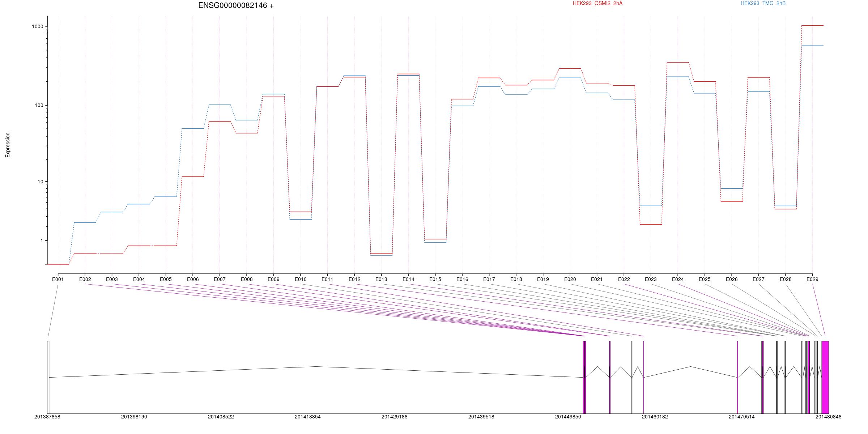This screenshot has width=868, height=434.
Task: Click exon label E010
Action: coord(301,279)
